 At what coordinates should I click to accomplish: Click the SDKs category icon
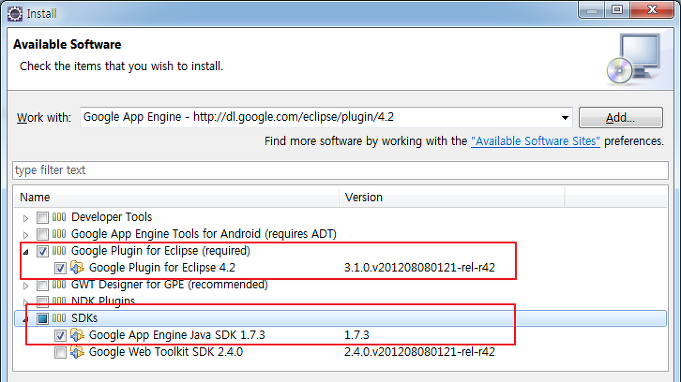(x=59, y=318)
